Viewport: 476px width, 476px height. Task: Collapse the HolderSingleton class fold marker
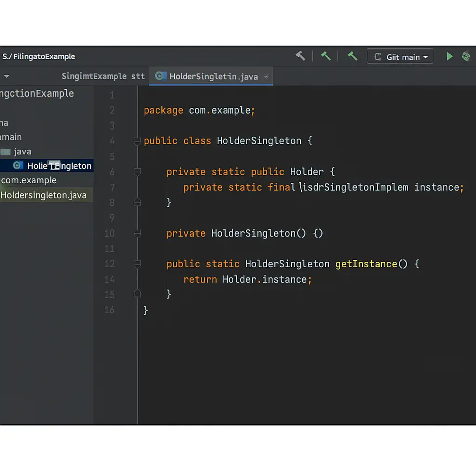pyautogui.click(x=137, y=141)
